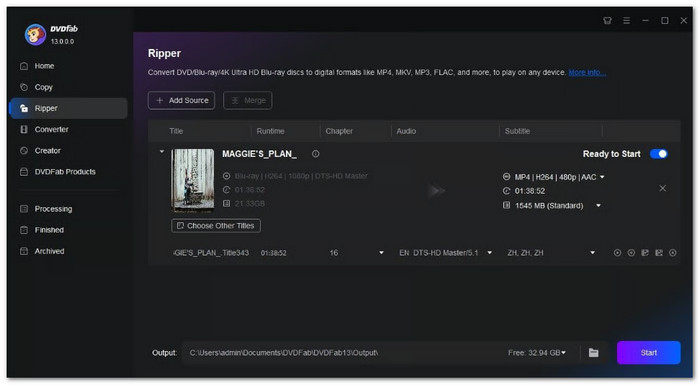Click the Merge button
Image resolution: width=700 pixels, height=385 pixels.
[248, 100]
